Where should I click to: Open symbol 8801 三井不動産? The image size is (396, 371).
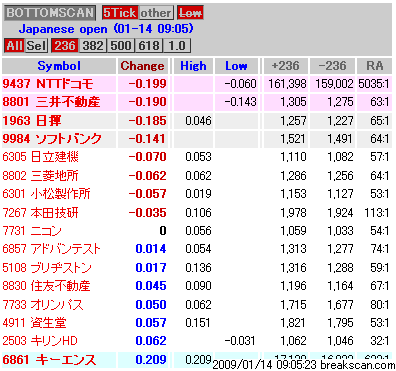(x=51, y=102)
